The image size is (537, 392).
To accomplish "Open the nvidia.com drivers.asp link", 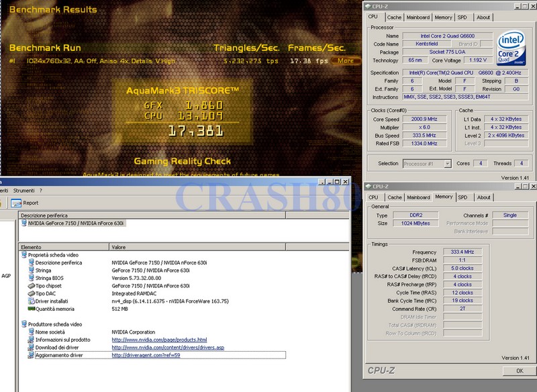I will point(168,347).
